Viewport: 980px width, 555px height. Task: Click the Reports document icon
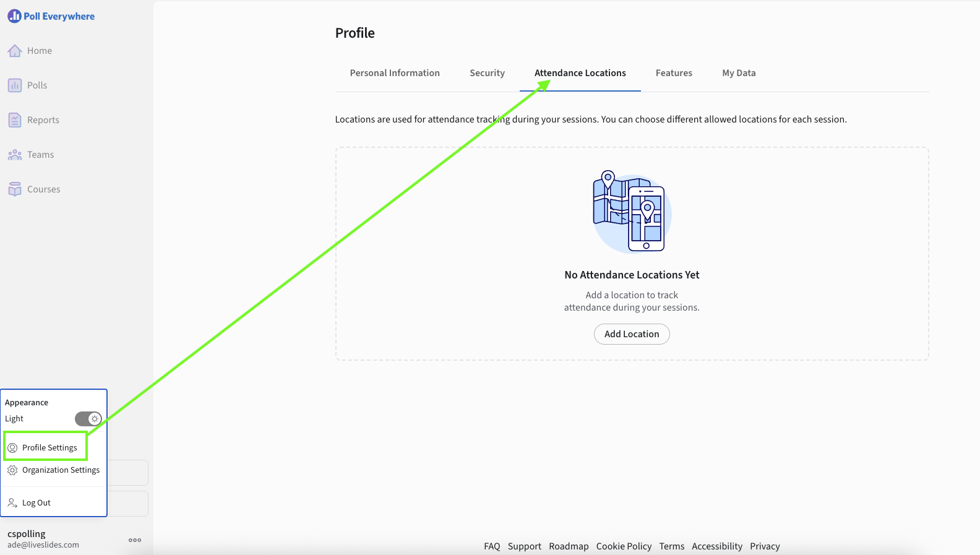tap(15, 120)
